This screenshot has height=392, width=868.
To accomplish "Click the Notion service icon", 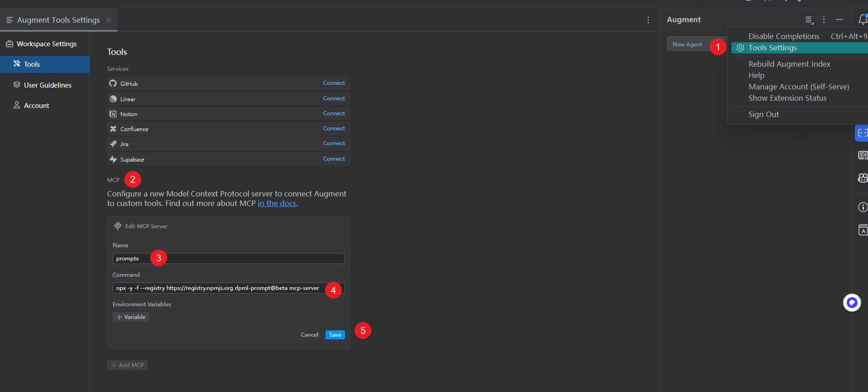I will [x=113, y=114].
